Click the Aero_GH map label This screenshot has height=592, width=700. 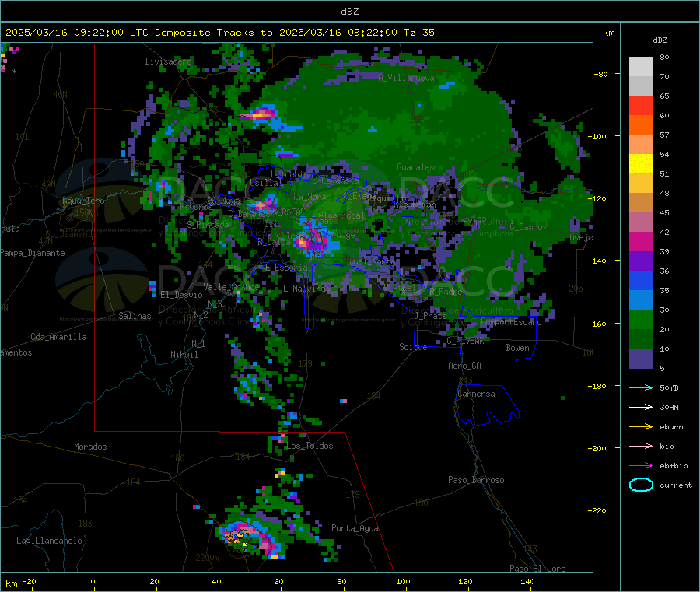point(465,366)
